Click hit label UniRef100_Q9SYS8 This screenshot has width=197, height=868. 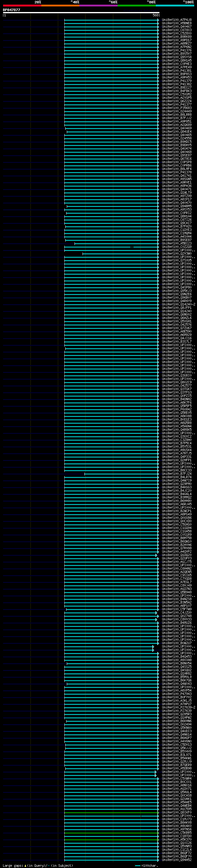(176, 57)
